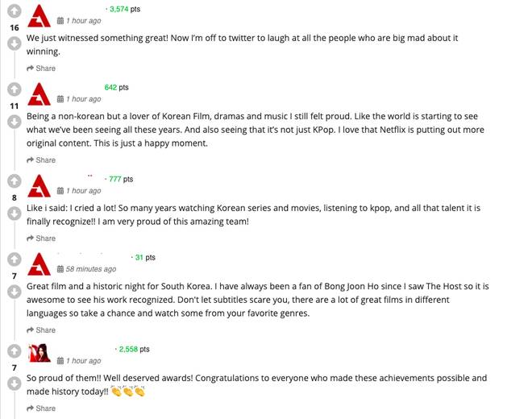532x419 pixels.
Task: Click the avatar of the 777 pts user
Action: click(39, 185)
